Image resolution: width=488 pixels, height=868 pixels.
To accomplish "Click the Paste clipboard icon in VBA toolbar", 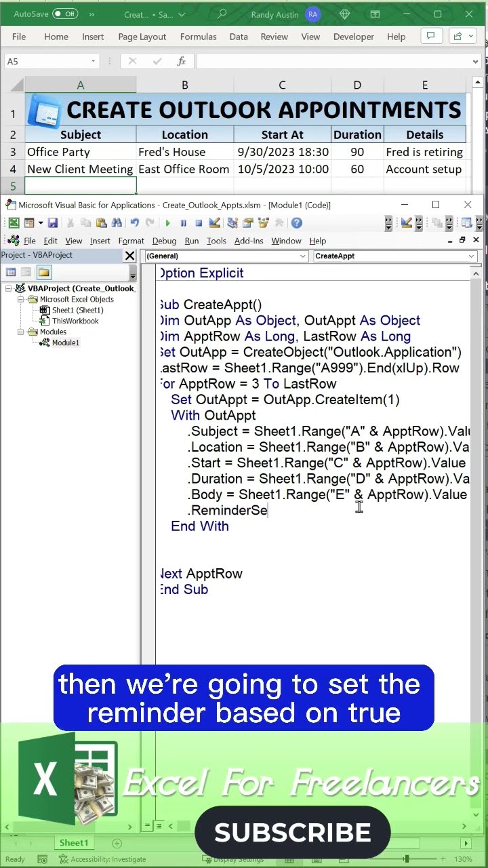I will coord(102,223).
